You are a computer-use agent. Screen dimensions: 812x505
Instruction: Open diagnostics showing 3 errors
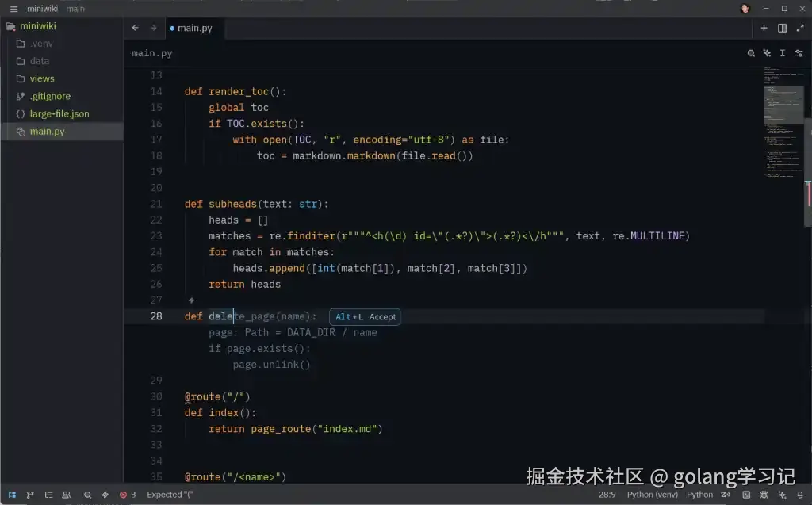(x=128, y=495)
